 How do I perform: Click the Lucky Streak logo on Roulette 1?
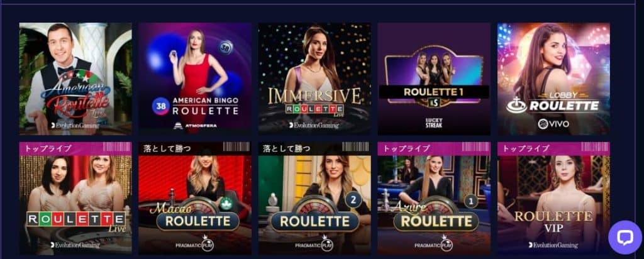434,123
